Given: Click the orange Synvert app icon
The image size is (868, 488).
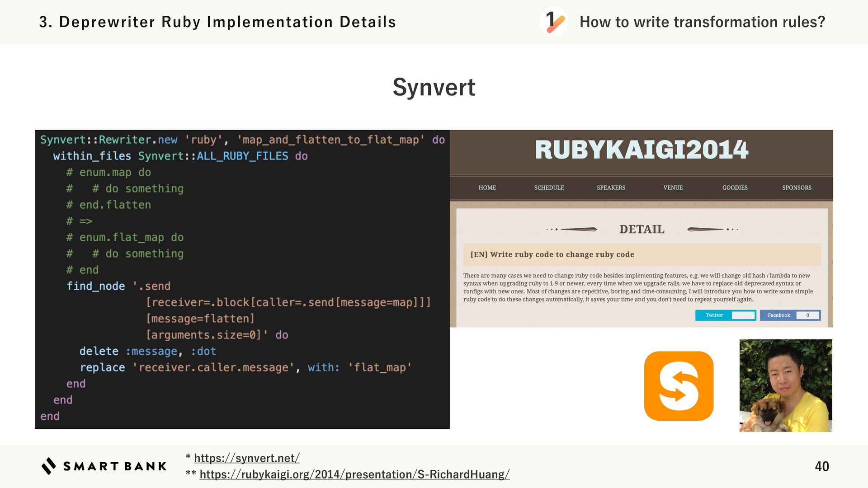Looking at the screenshot, I should point(679,386).
